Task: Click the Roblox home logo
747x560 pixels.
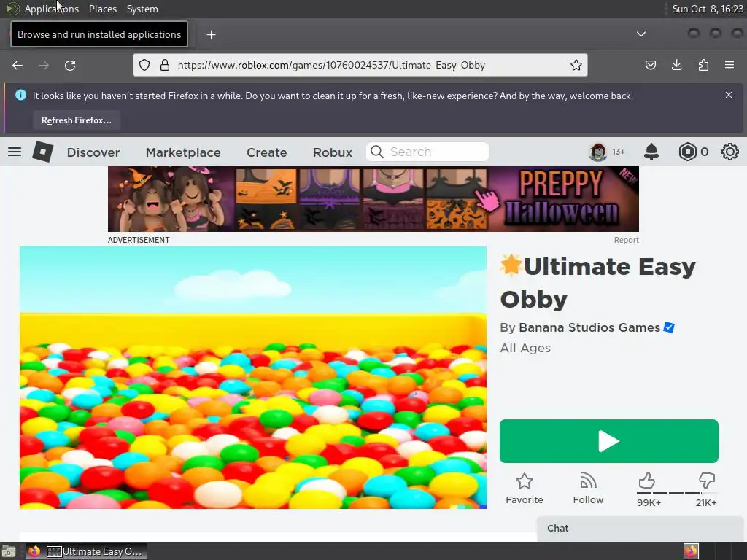Action: (43, 152)
